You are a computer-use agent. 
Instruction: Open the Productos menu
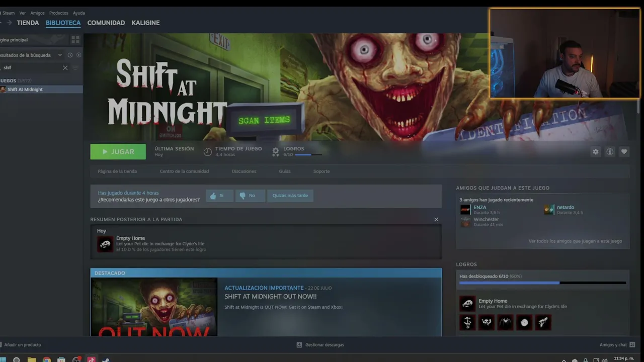point(59,13)
